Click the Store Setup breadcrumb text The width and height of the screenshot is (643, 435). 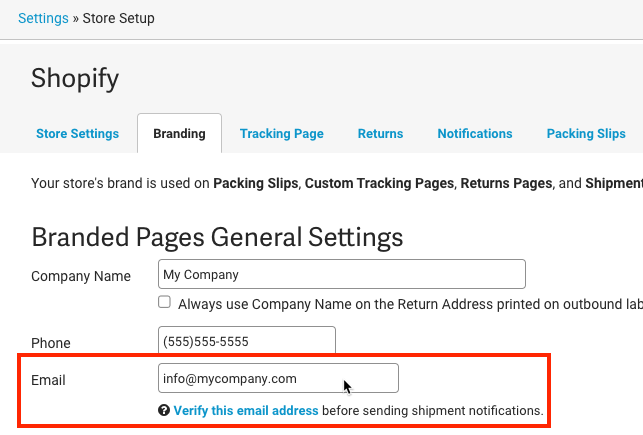pyautogui.click(x=119, y=18)
